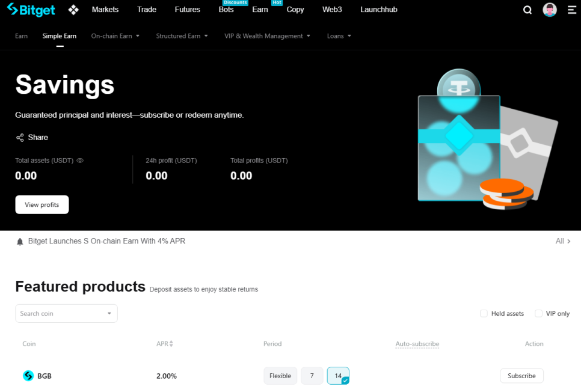The image size is (581, 392).
Task: Sort by APR column arrows
Action: pyautogui.click(x=171, y=344)
